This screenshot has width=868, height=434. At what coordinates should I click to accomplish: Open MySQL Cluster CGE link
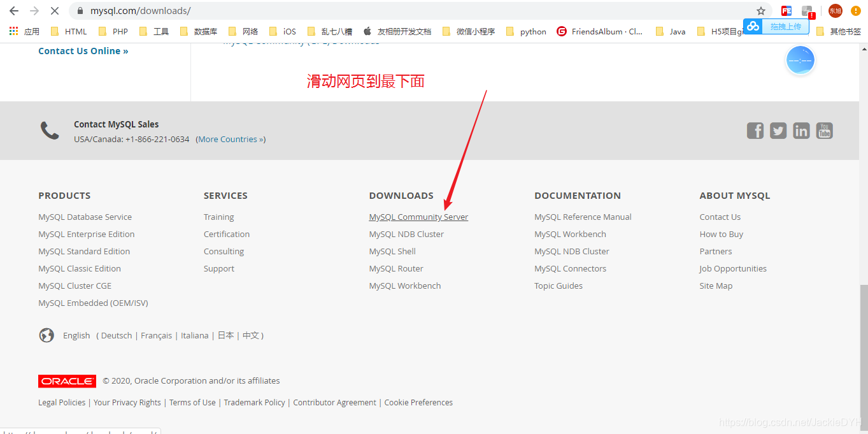click(75, 286)
